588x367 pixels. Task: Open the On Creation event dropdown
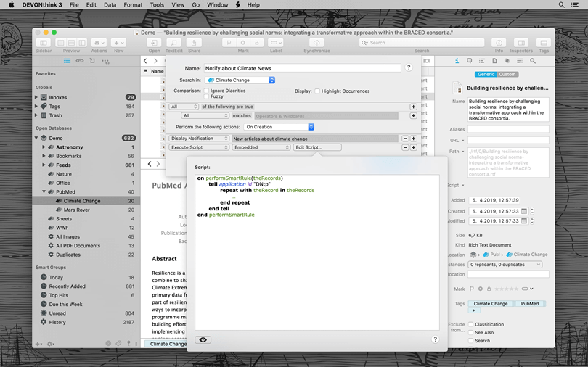click(279, 127)
